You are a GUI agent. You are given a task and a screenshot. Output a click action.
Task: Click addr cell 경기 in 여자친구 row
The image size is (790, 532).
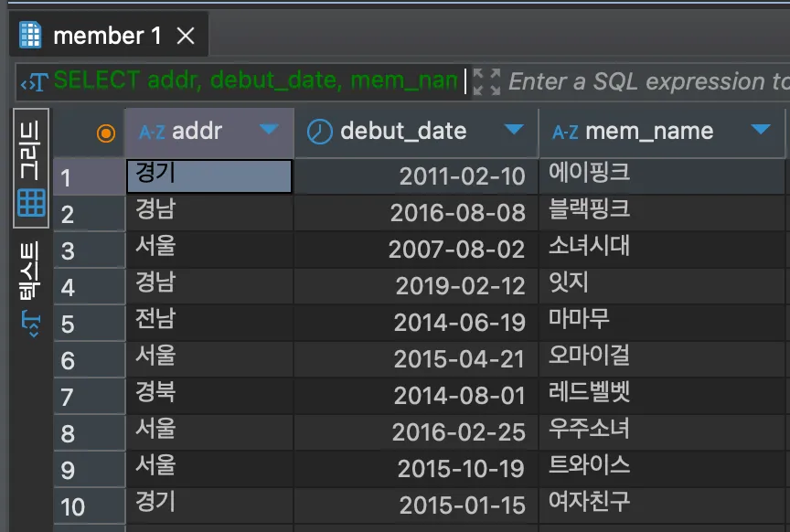209,505
